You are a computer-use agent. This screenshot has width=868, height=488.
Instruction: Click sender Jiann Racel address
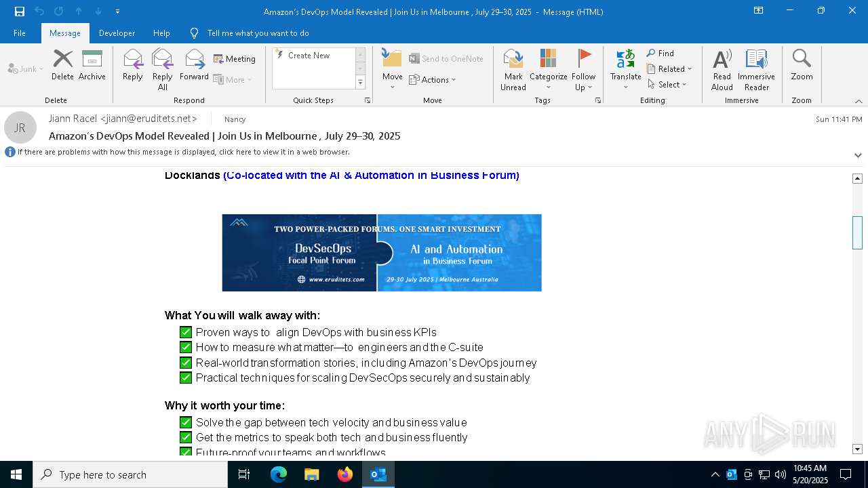click(123, 119)
